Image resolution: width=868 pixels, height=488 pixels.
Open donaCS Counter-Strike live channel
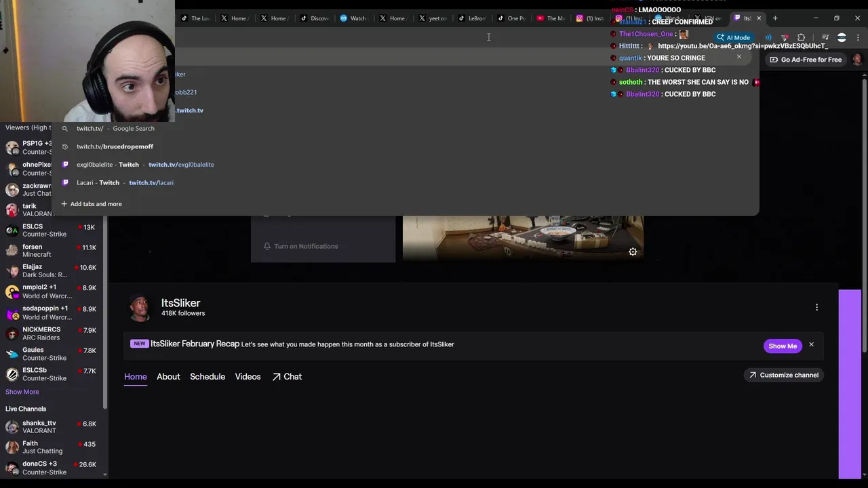point(52,468)
